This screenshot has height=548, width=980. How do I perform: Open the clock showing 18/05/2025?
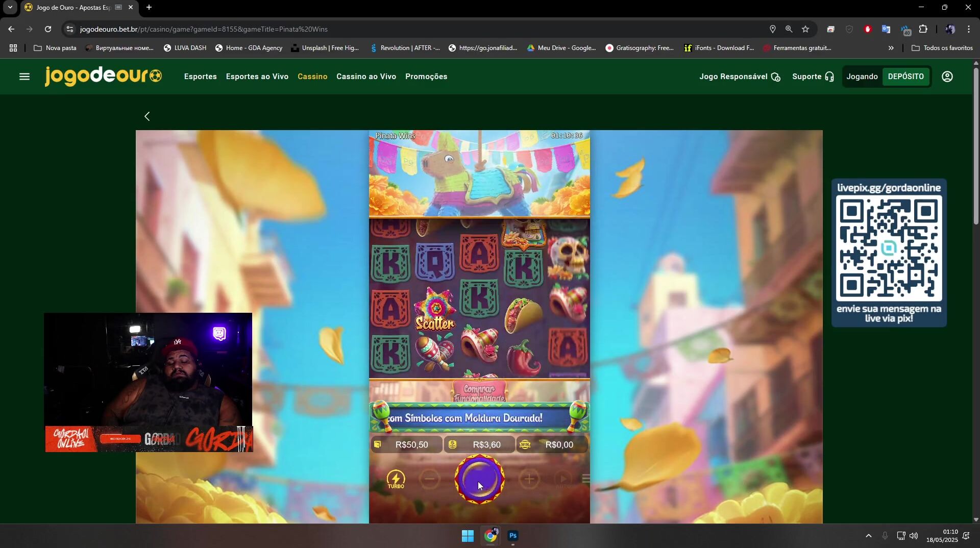click(x=942, y=536)
